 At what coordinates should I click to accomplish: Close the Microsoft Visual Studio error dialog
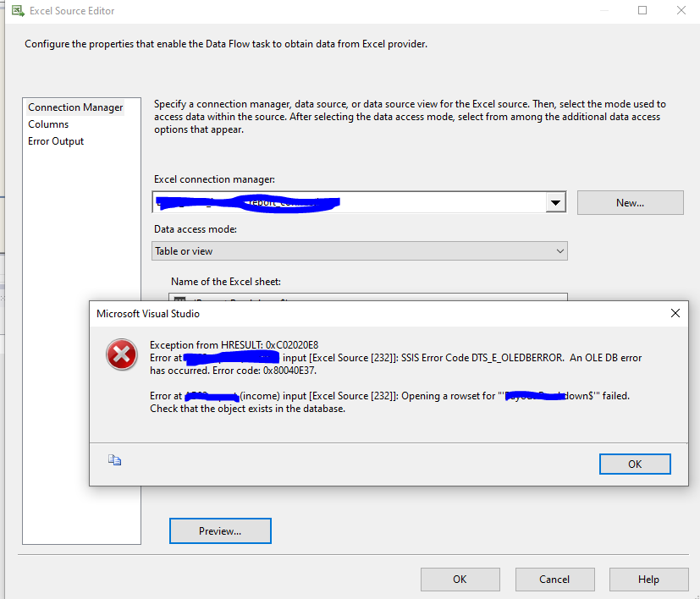(675, 313)
